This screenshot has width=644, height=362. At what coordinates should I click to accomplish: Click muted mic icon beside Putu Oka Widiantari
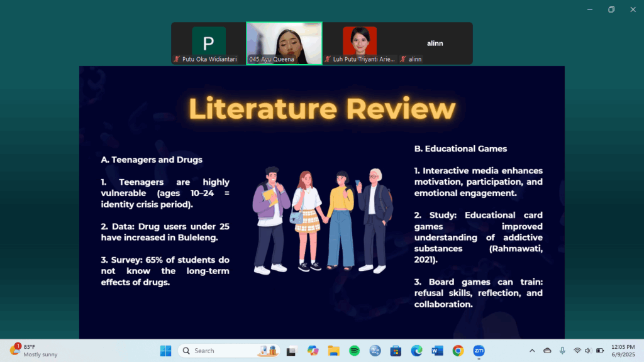[x=177, y=59]
